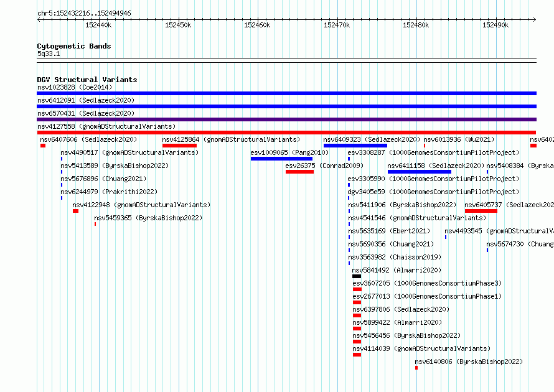Click the 152490k ruler tick label
554x392 pixels.
pos(495,25)
